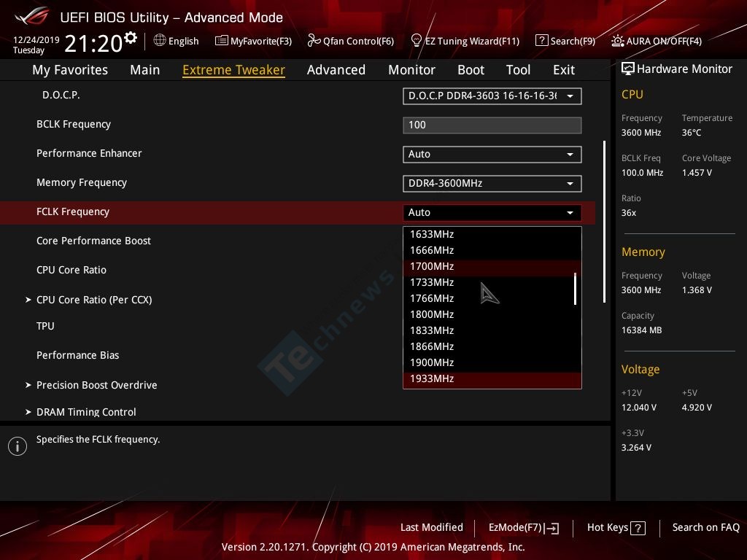Click the 12/24/2019 date text
747x560 pixels.
tap(36, 39)
